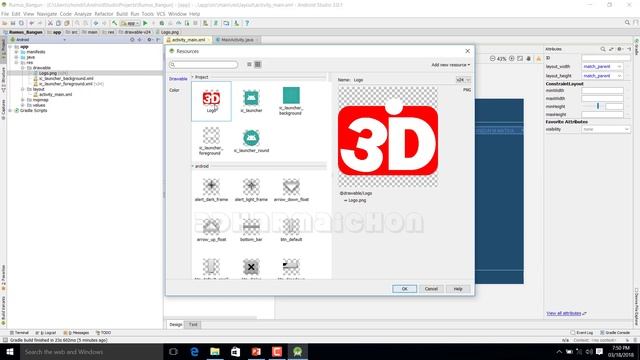Select ic_launcher_background.xml in tree
This screenshot has height=360, width=640.
[x=63, y=78]
